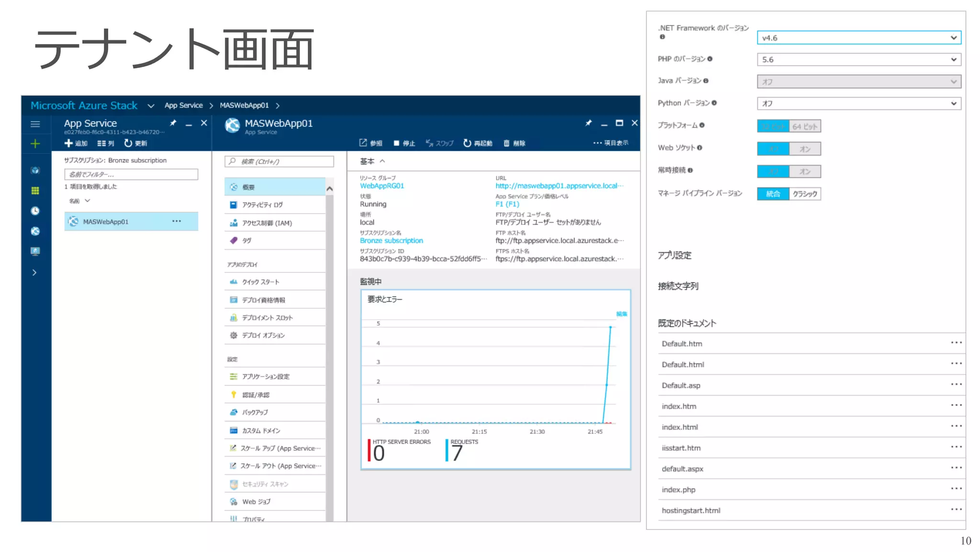Click the refresh (更新) icon in the App Service blade
Screen dimensions: 980x552
(x=128, y=143)
